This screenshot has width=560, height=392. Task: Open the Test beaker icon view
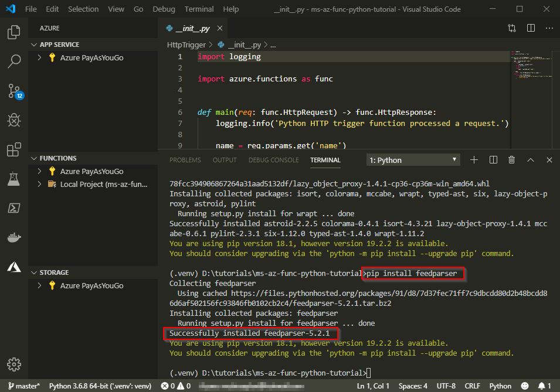14,179
